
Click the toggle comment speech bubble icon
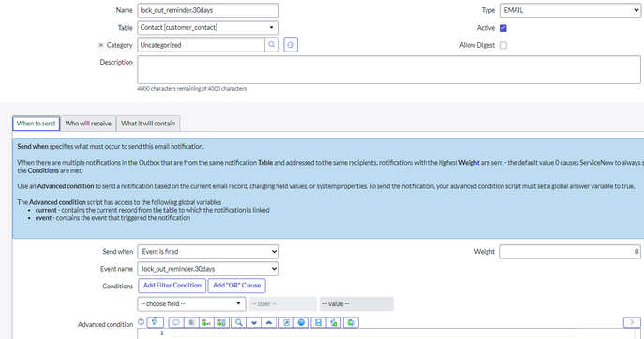pyautogui.click(x=176, y=322)
